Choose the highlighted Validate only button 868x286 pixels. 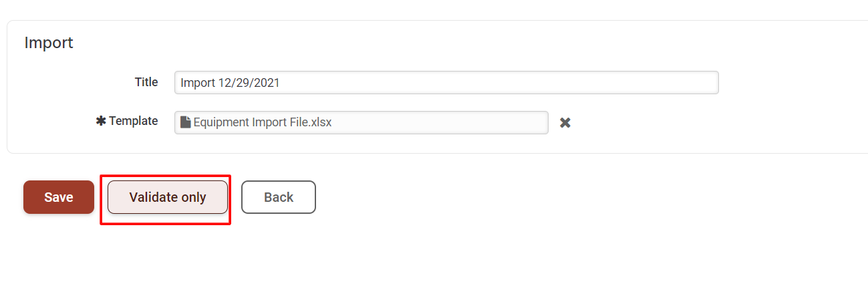pyautogui.click(x=168, y=197)
